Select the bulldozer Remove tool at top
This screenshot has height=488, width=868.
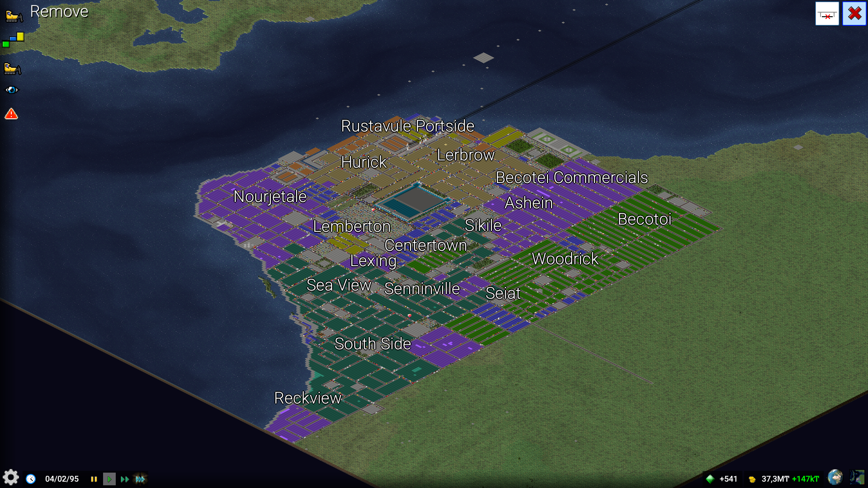14,16
